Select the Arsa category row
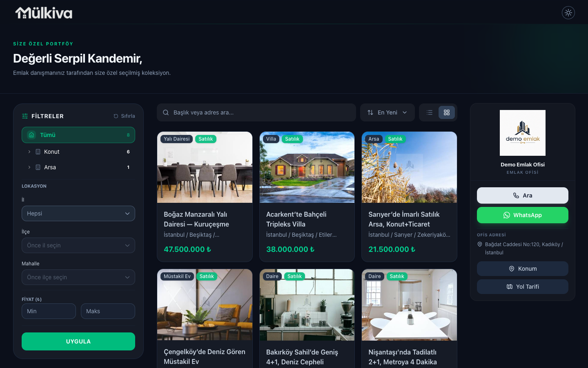Viewport: 588px width, 368px height. click(x=78, y=167)
